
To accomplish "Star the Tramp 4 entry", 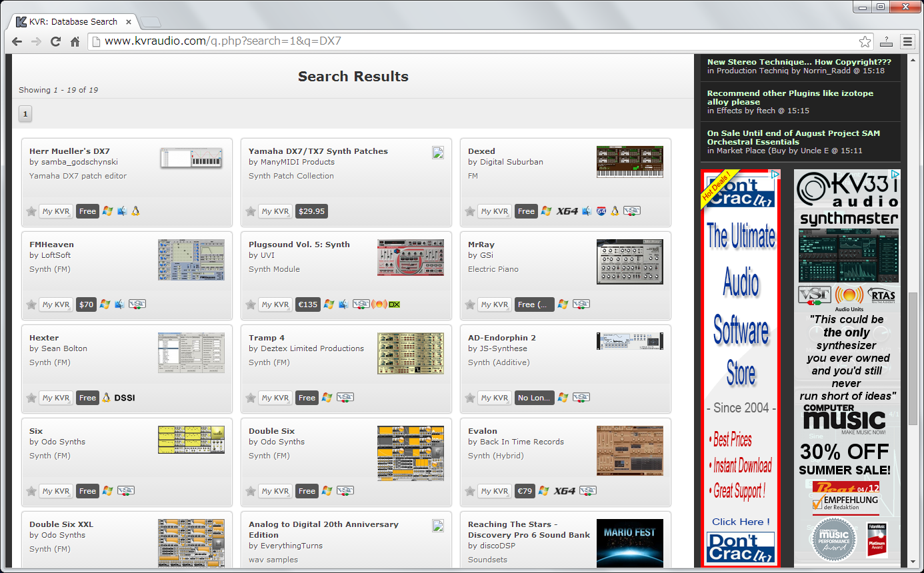I will 251,398.
